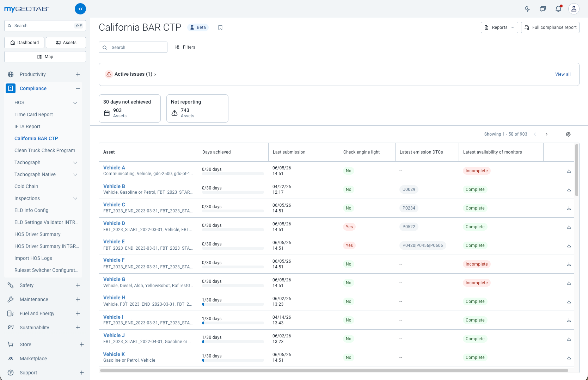
Task: Click the Fuel and Energy pump icon
Action: click(11, 313)
